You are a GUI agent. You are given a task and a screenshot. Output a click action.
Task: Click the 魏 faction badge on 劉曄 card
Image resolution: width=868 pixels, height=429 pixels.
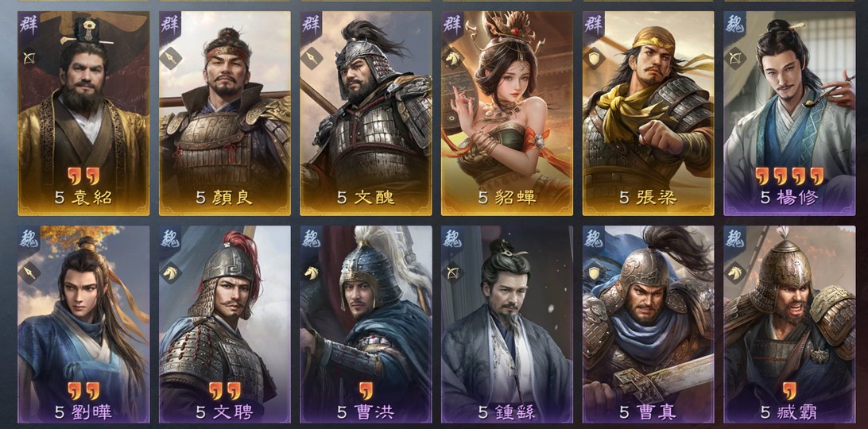[x=29, y=238]
